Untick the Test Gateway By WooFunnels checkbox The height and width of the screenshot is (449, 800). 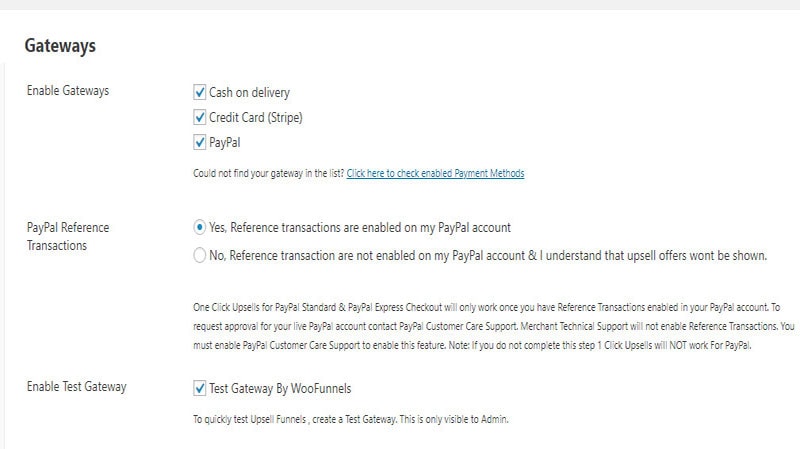click(x=200, y=387)
